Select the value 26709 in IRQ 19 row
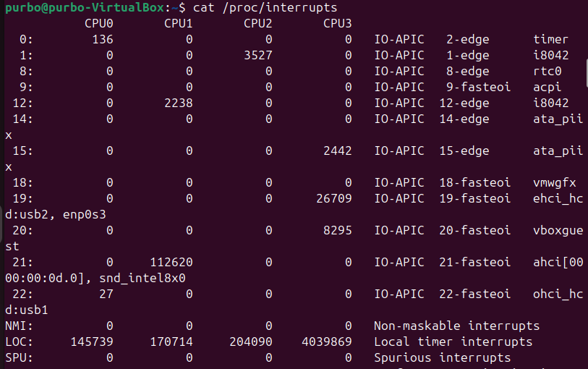Viewport: 588px width, 369px height. [334, 198]
